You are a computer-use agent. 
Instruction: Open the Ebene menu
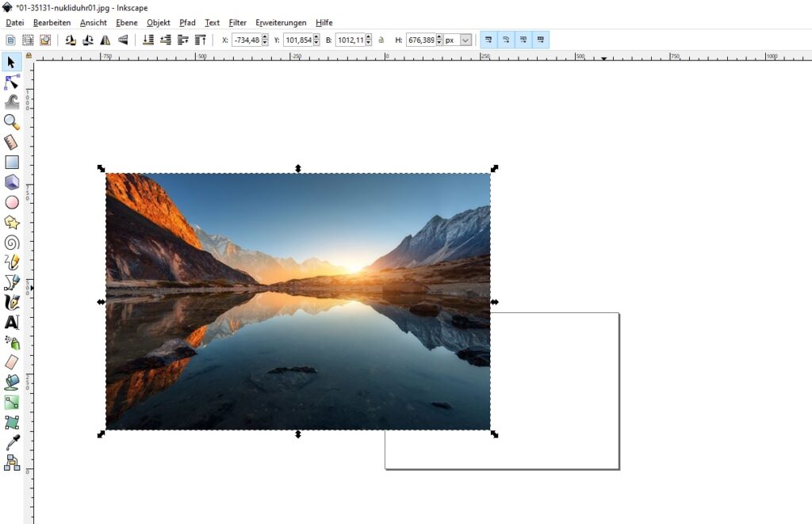tap(127, 22)
